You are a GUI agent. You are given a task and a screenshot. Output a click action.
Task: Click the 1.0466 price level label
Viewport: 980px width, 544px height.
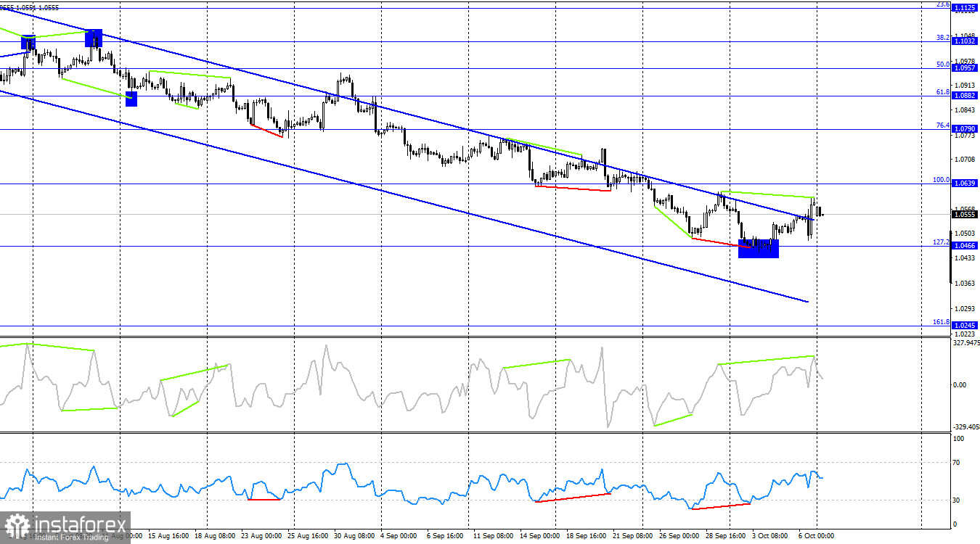point(965,247)
